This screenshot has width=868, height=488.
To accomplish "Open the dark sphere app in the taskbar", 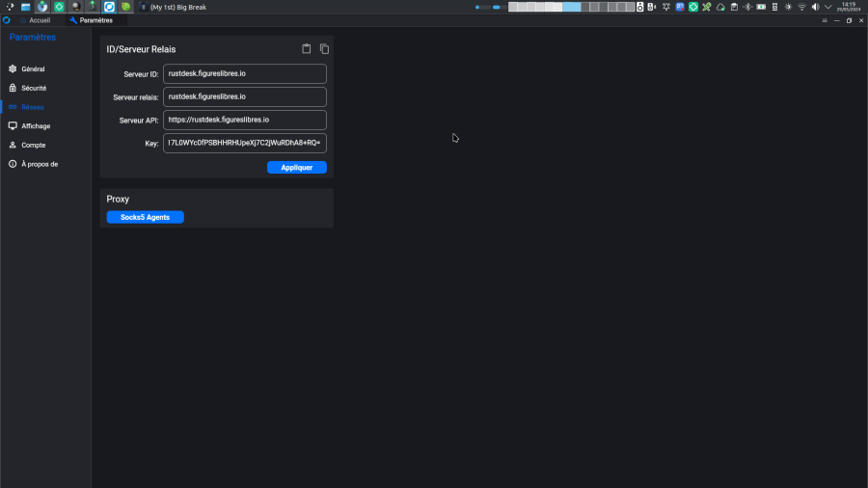I will tap(76, 7).
